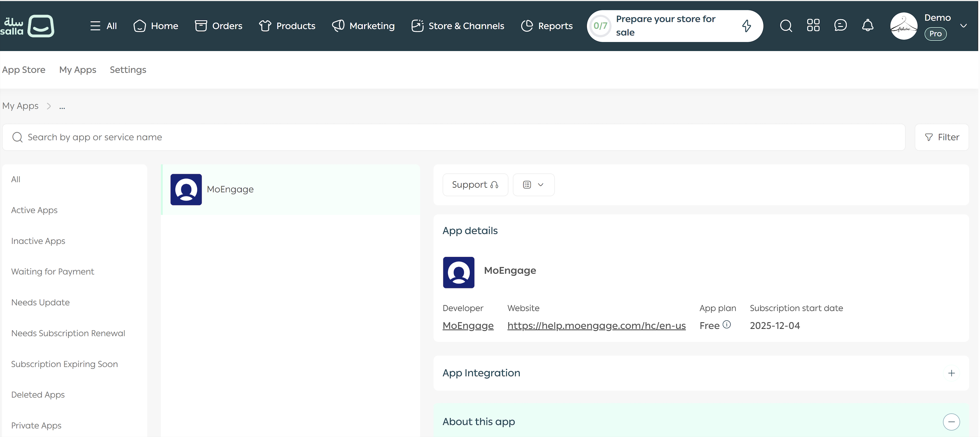Switch to the App Store tab
This screenshot has width=980, height=437.
coord(24,70)
